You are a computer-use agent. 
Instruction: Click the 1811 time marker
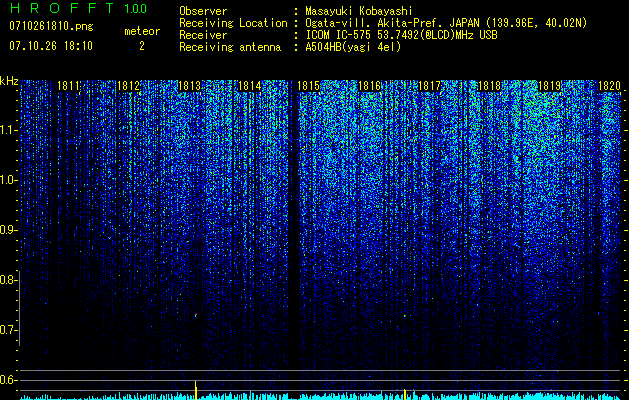click(x=69, y=86)
